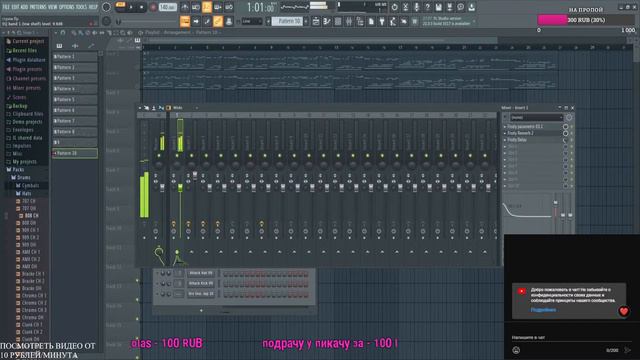This screenshot has height=360, width=640.
Task: Toggle the highlighted recording countdown icon
Action: pos(207,7)
